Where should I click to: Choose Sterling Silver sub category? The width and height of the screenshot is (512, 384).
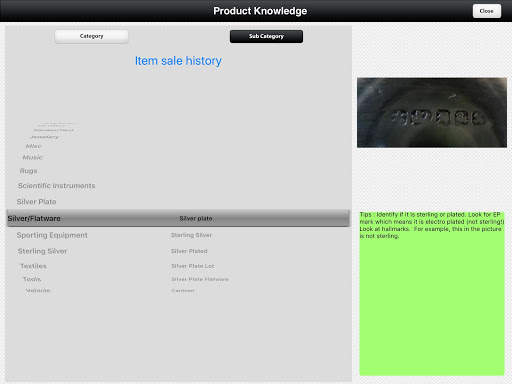pyautogui.click(x=191, y=235)
